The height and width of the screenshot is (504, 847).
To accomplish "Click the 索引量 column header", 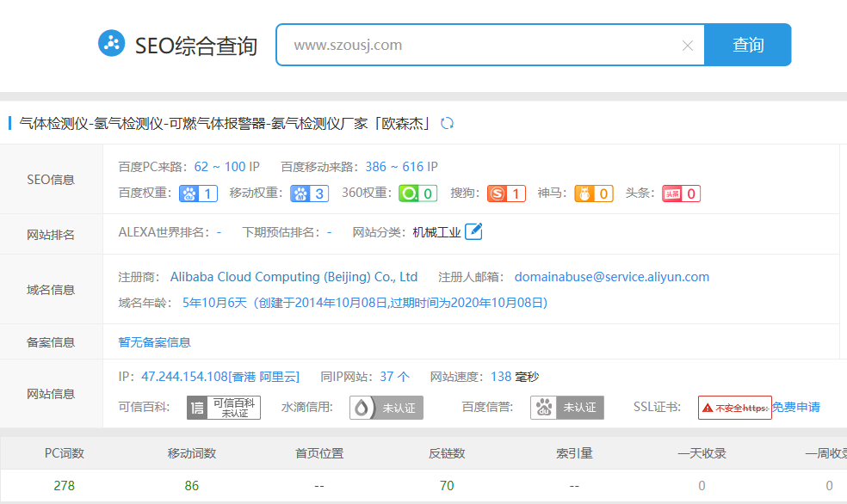I will point(574,453).
